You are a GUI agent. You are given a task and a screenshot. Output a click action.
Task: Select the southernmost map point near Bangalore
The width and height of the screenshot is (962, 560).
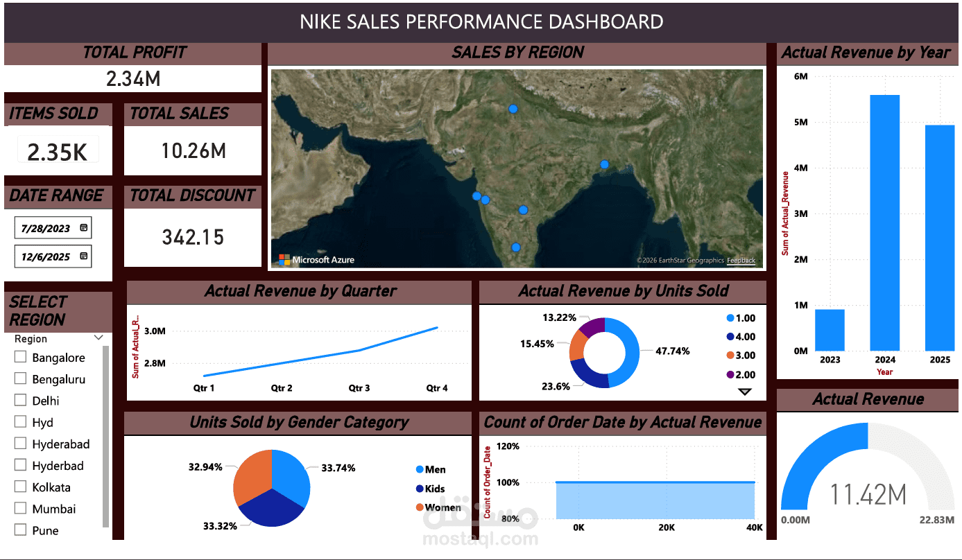(515, 247)
